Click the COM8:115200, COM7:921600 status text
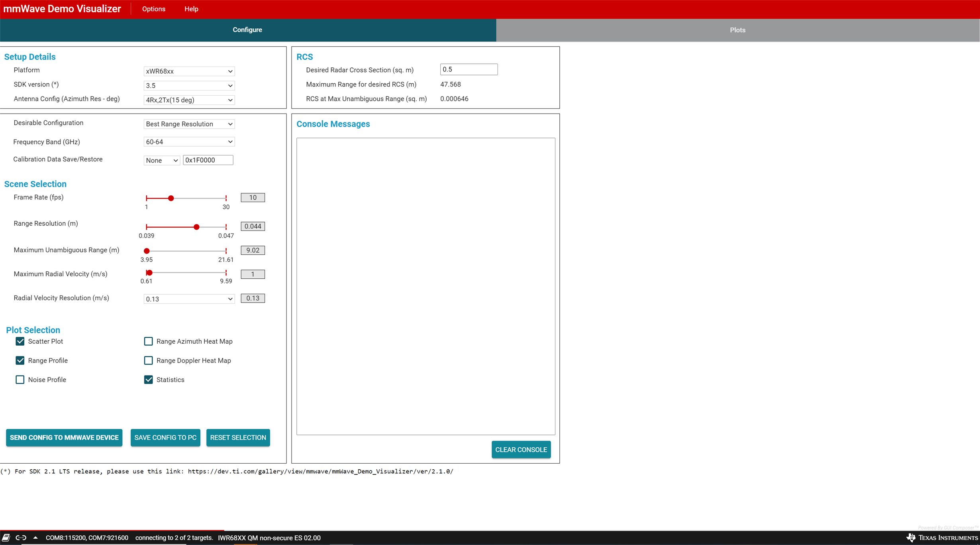This screenshot has height=545, width=980. (x=87, y=538)
